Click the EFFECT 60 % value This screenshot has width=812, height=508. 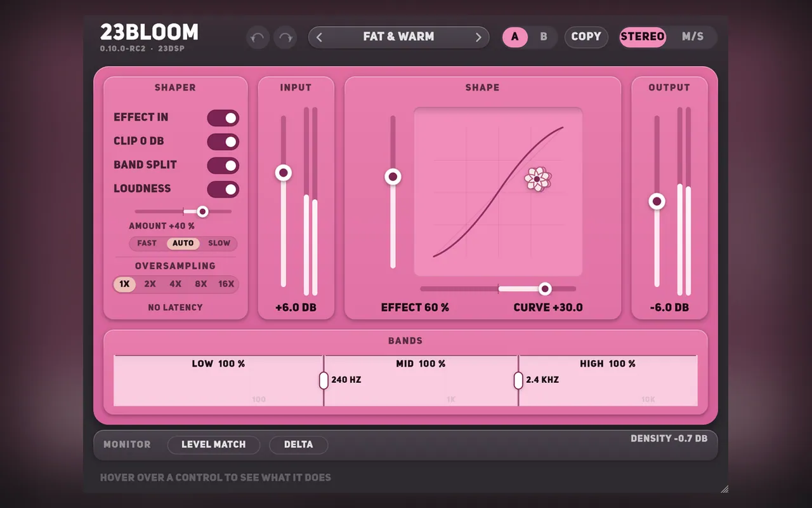tap(415, 308)
